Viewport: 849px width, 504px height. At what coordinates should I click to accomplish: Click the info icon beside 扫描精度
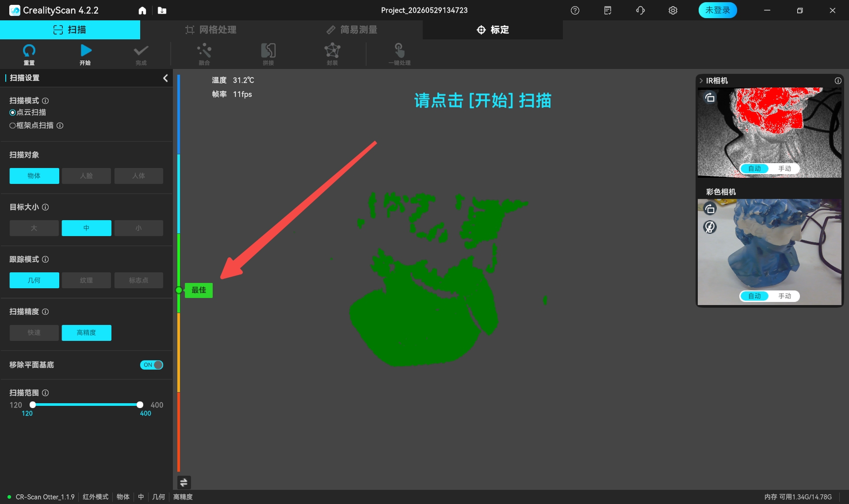45,312
